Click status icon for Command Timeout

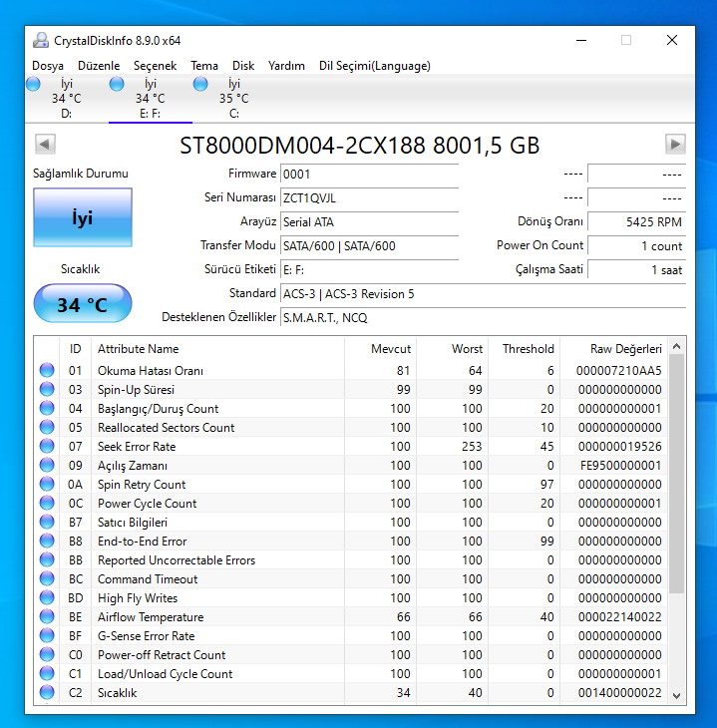(x=47, y=578)
